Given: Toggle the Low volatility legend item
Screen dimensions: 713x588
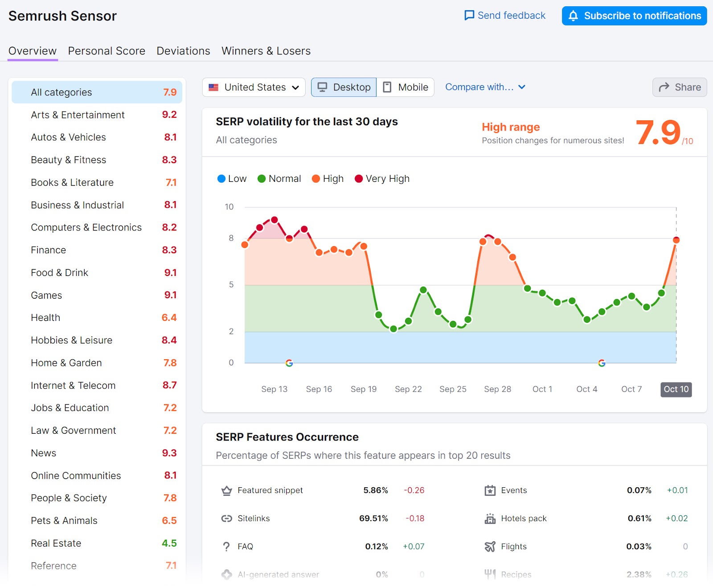Looking at the screenshot, I should point(231,178).
